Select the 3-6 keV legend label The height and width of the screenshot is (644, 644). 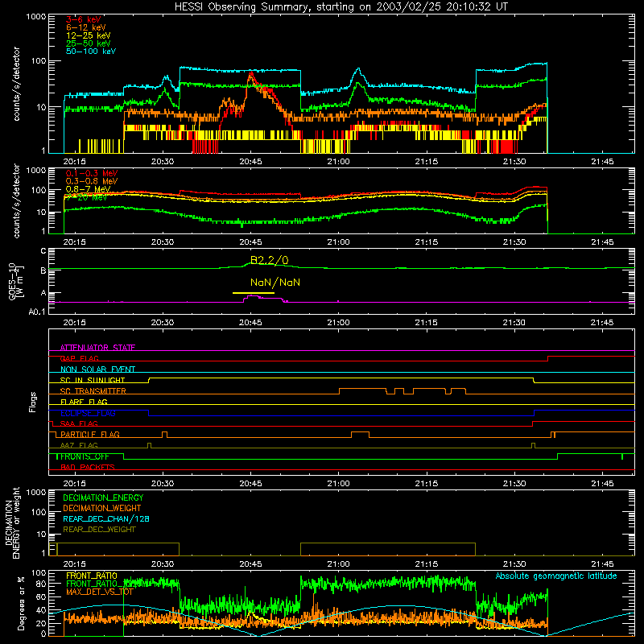[x=83, y=19]
